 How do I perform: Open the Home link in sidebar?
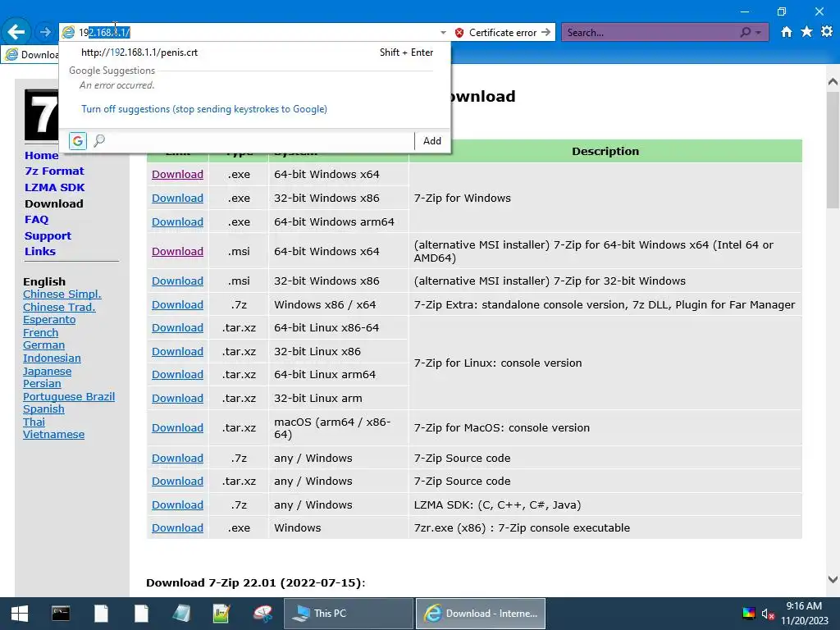click(x=41, y=155)
